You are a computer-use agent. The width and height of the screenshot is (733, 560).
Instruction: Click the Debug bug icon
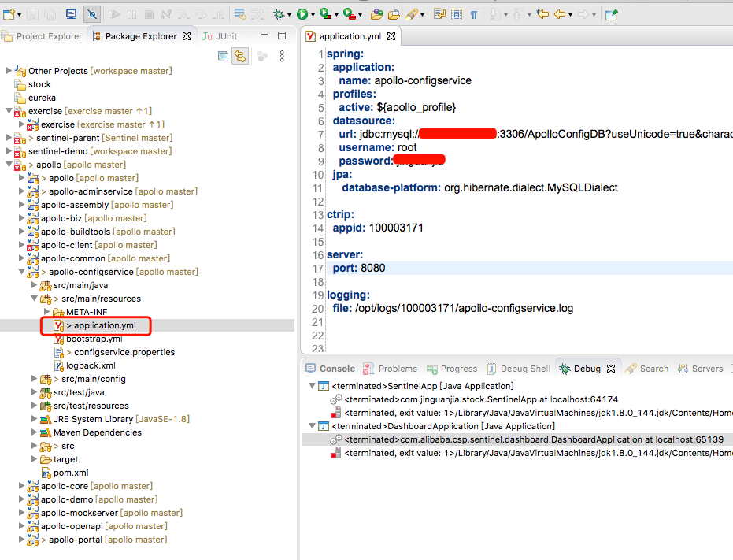[x=279, y=14]
